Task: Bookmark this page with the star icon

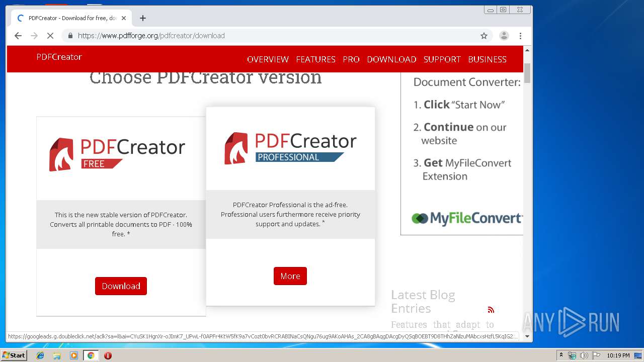Action: [x=484, y=36]
